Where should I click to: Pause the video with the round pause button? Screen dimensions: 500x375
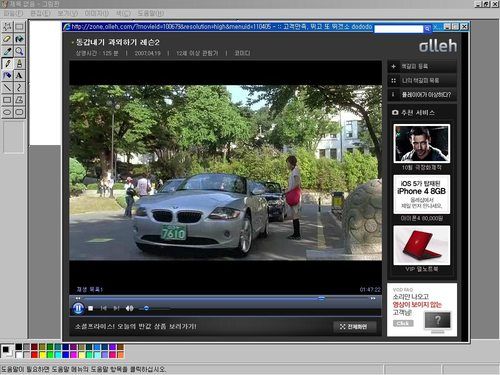(78, 308)
